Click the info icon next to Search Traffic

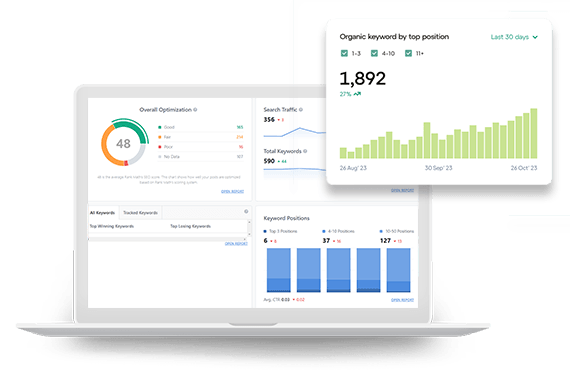tap(301, 109)
